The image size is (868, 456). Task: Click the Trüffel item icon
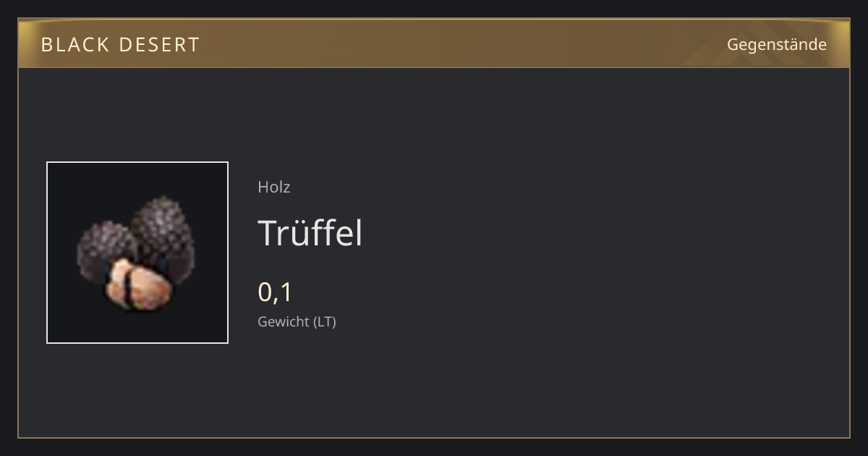(137, 253)
